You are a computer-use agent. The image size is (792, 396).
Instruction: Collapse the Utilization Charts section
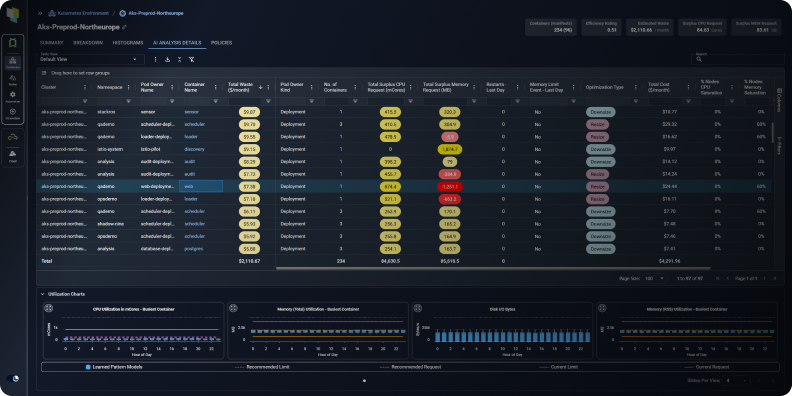(x=42, y=293)
